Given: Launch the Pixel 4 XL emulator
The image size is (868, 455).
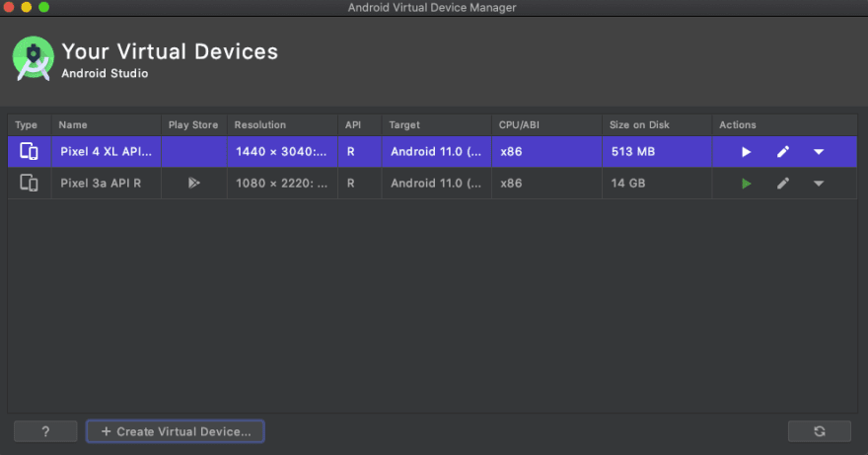Looking at the screenshot, I should pos(746,152).
